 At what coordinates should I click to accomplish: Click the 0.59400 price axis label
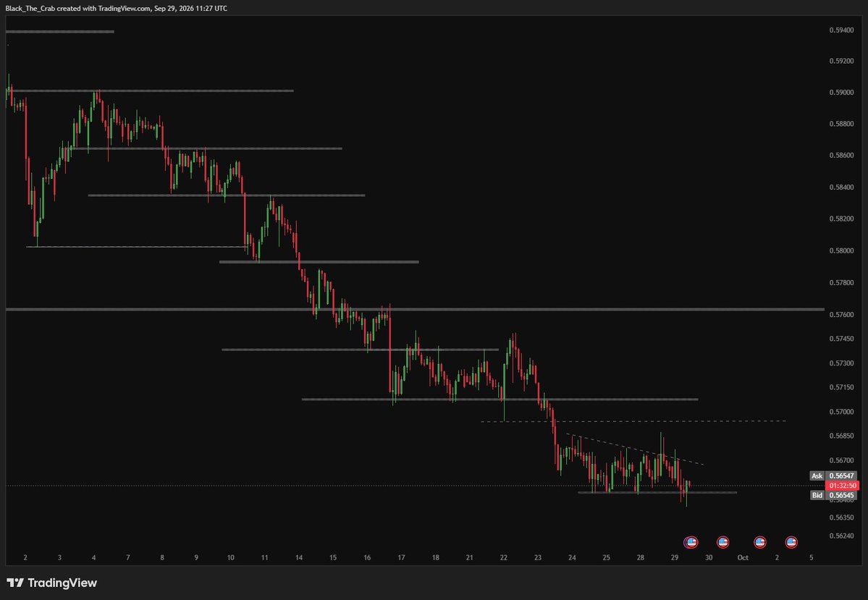tap(841, 30)
